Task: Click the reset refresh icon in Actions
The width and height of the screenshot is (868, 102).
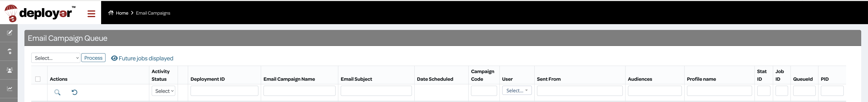Action: coord(74,92)
